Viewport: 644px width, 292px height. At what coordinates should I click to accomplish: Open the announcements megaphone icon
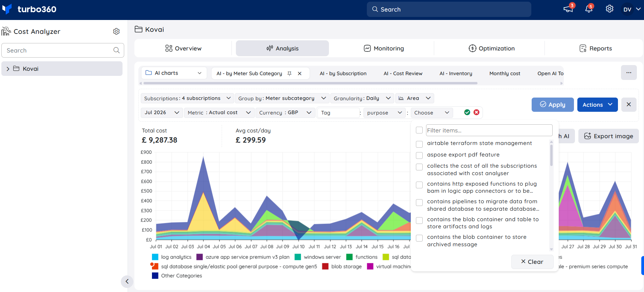coord(568,9)
